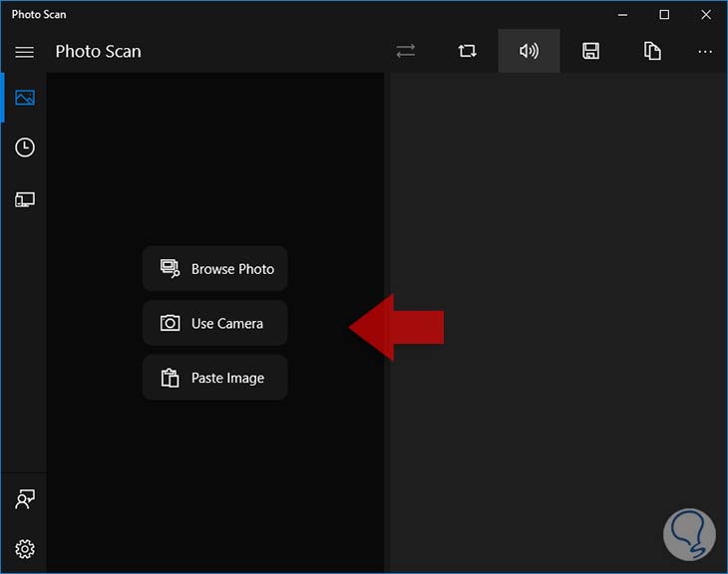Open the scan history clock icon

click(x=25, y=147)
